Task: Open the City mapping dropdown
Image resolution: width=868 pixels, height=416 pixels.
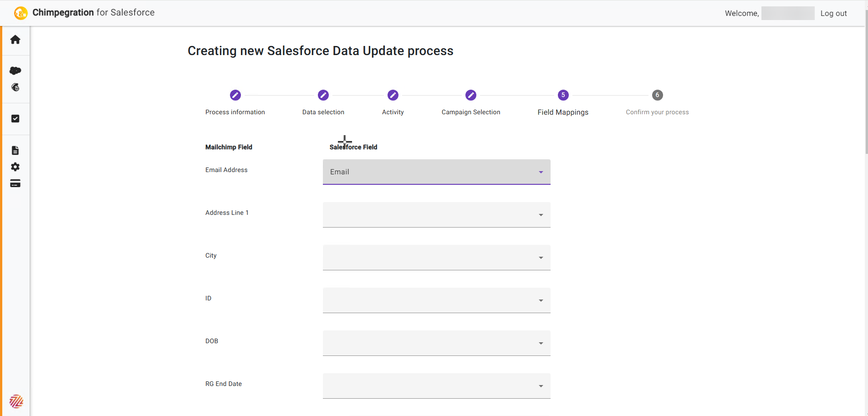Action: pos(437,258)
